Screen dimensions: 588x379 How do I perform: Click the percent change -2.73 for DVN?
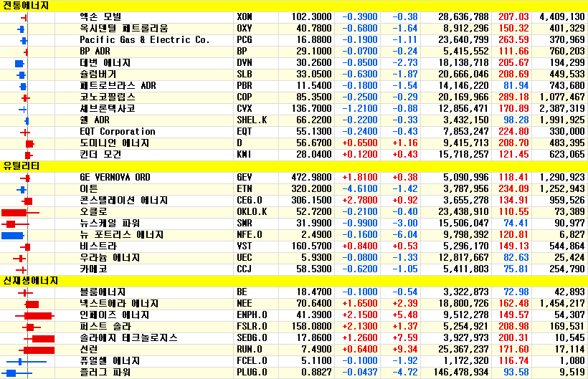point(405,63)
